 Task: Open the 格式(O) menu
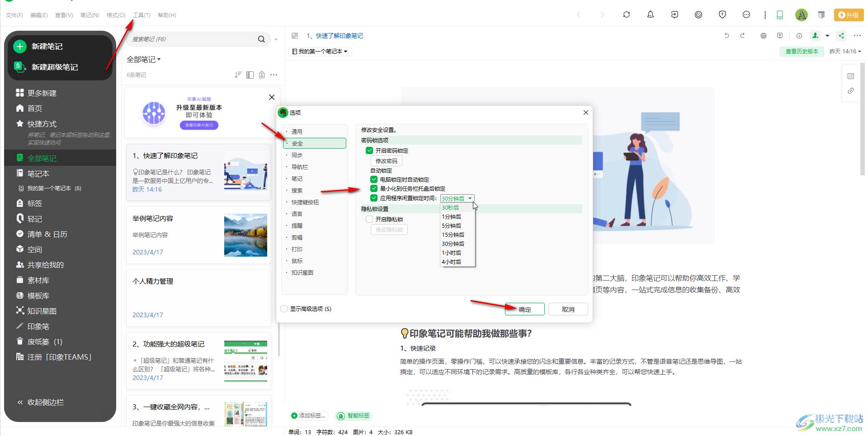pos(116,15)
